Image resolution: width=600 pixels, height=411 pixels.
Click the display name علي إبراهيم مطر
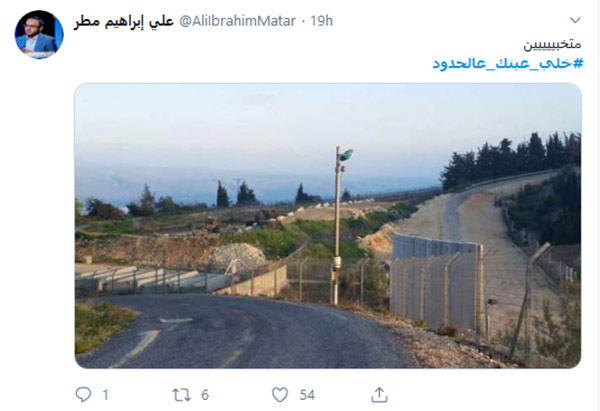click(x=124, y=21)
